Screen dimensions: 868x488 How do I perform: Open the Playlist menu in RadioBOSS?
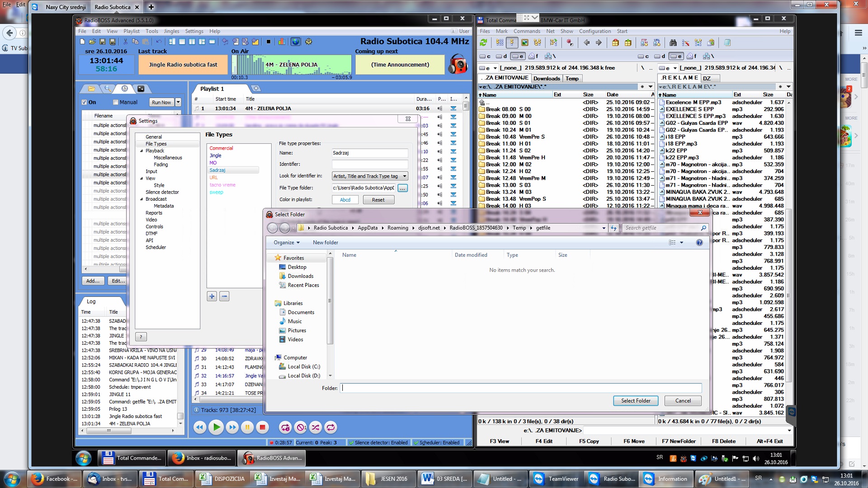pyautogui.click(x=132, y=31)
